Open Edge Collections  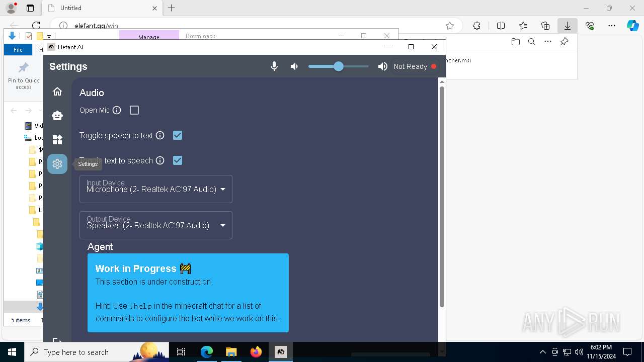pyautogui.click(x=545, y=26)
